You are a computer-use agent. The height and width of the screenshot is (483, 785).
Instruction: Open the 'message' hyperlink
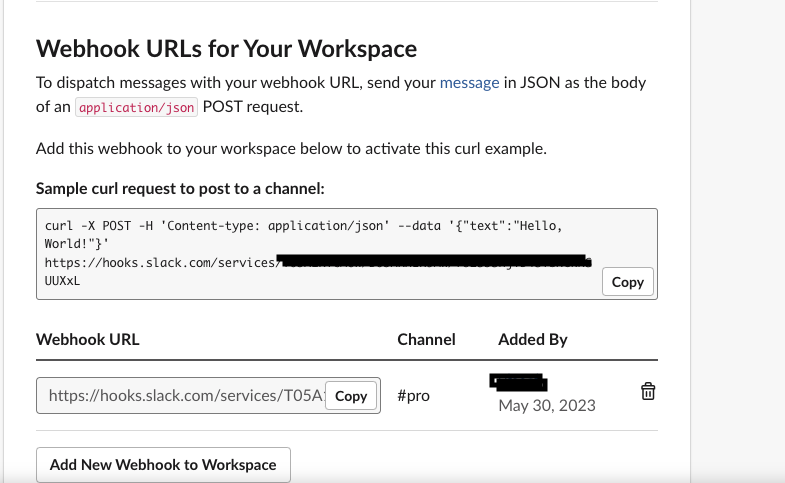470,82
